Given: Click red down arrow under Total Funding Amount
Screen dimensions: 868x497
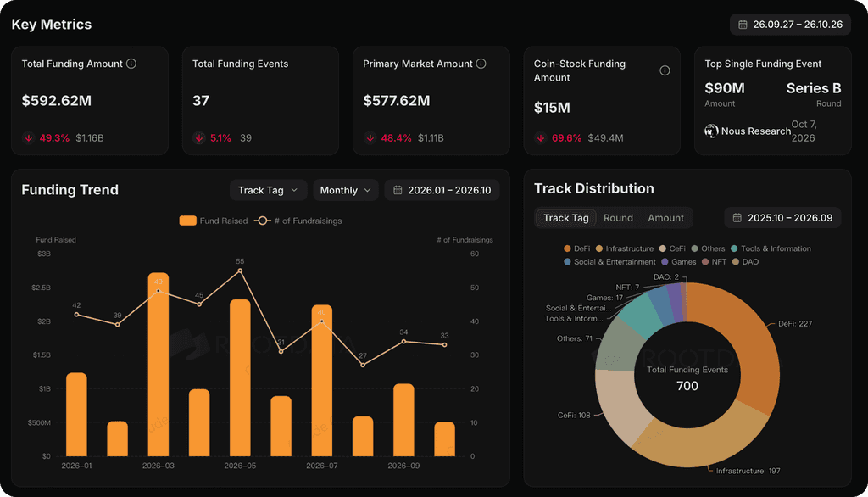Looking at the screenshot, I should pos(29,138).
